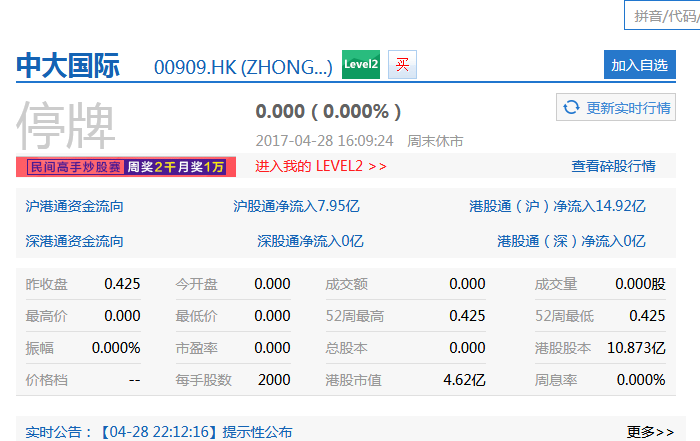Open 提示性公布 announcement link
Viewport: 700px width, 441px height.
pos(258,432)
